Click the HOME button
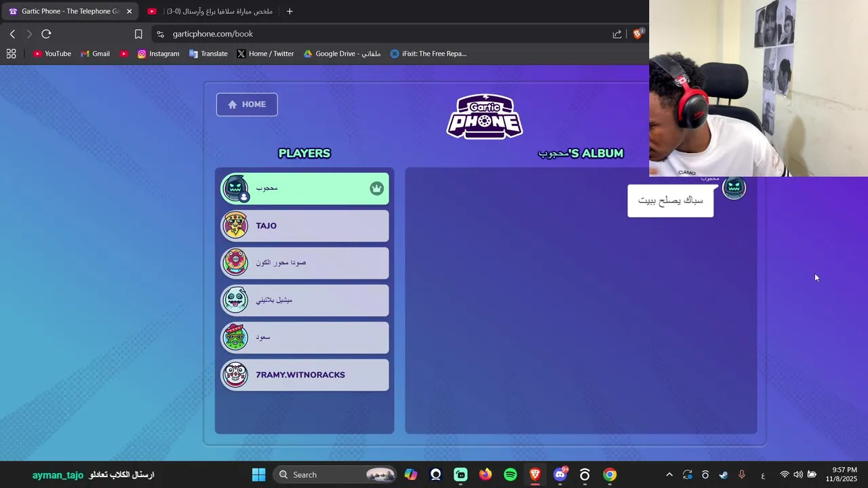 (247, 104)
